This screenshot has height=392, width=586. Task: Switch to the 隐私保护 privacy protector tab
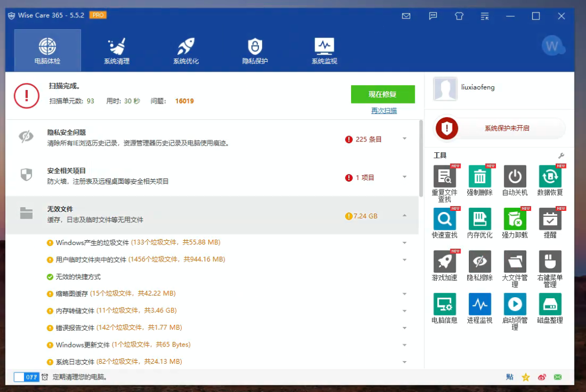255,50
